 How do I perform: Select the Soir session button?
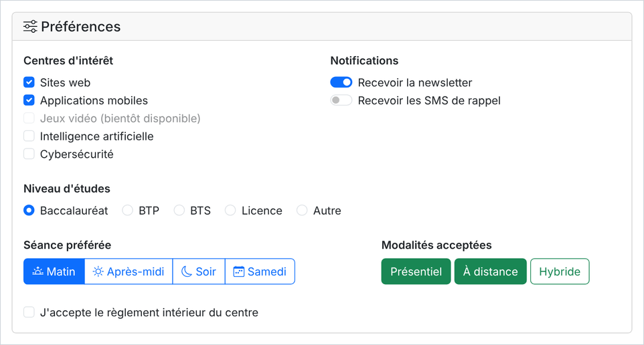pos(199,271)
